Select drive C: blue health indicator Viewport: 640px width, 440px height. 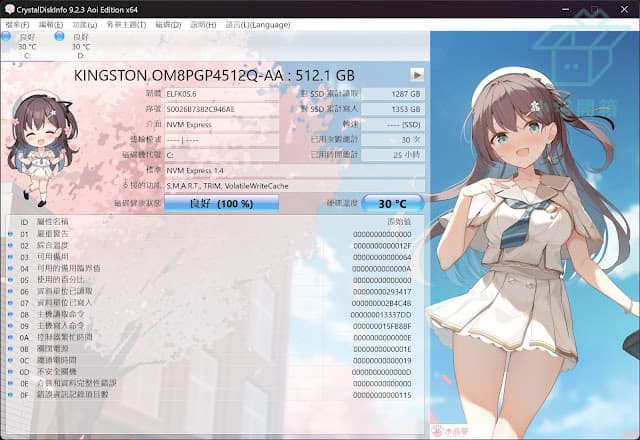(6, 36)
